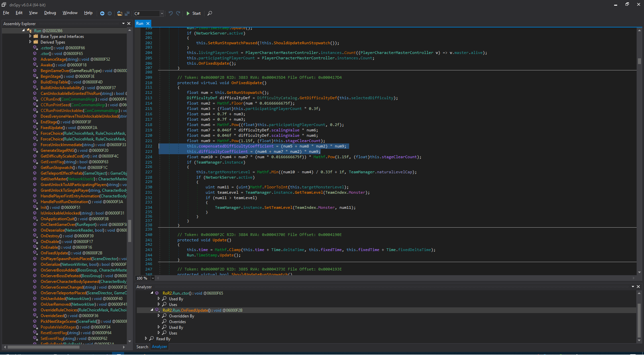644x362 pixels.
Task: Click the Redo icon in toolbar
Action: click(178, 13)
